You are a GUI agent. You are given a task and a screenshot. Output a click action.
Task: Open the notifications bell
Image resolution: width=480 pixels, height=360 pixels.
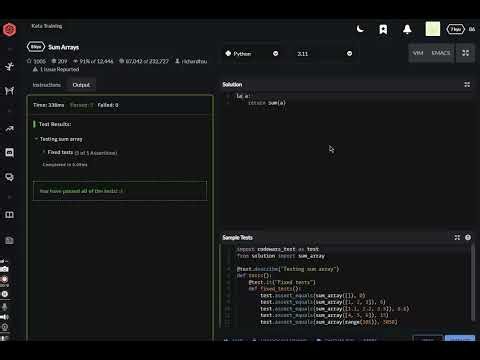coord(407,29)
